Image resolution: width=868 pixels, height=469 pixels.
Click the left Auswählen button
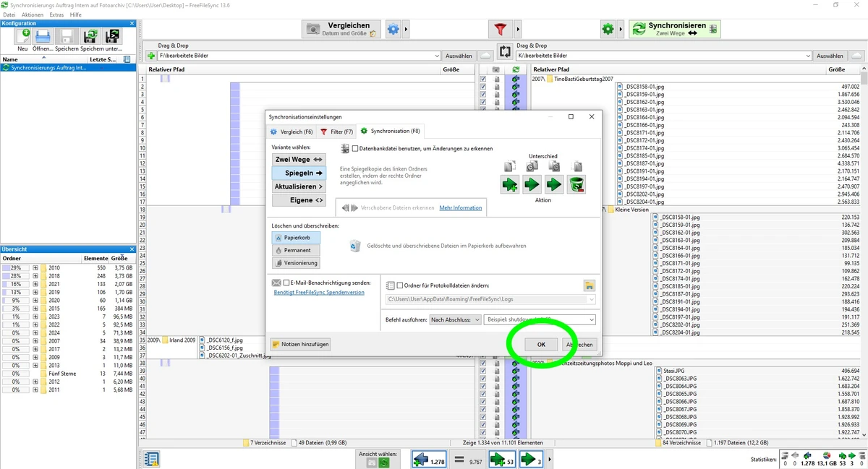(x=459, y=56)
